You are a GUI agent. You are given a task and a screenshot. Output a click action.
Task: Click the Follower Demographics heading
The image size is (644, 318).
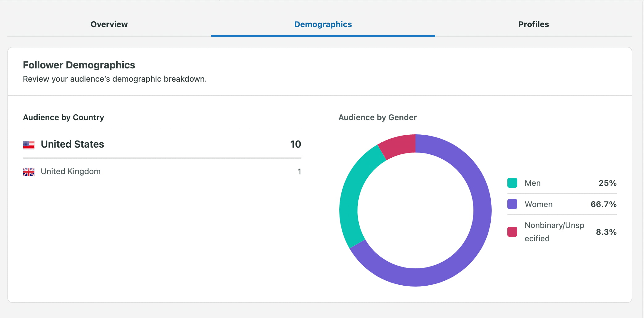79,65
